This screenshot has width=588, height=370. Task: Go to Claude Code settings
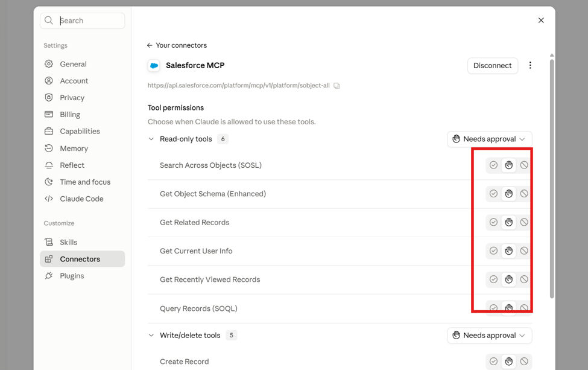(82, 199)
